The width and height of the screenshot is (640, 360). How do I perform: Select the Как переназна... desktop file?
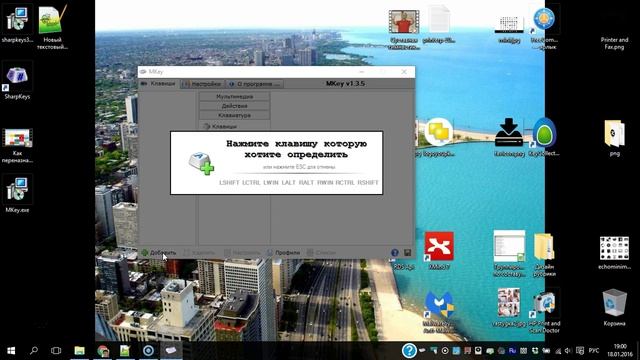17,145
